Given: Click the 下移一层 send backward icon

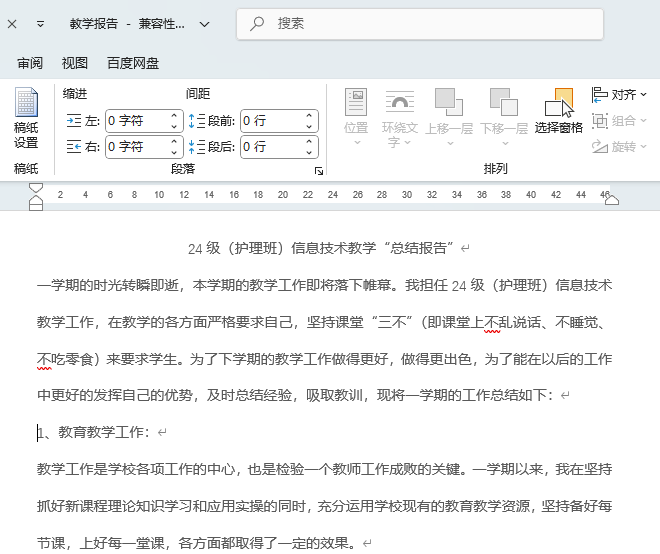Looking at the screenshot, I should click(x=504, y=102).
